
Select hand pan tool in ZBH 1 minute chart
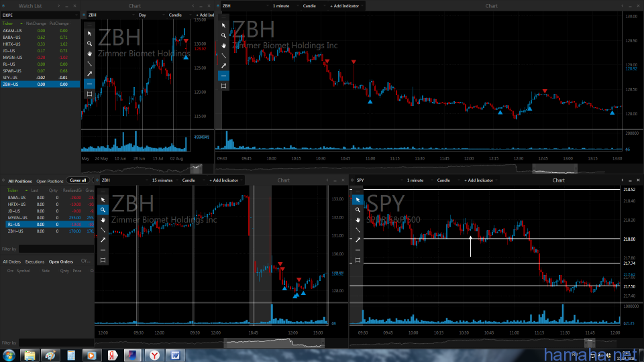pos(223,46)
